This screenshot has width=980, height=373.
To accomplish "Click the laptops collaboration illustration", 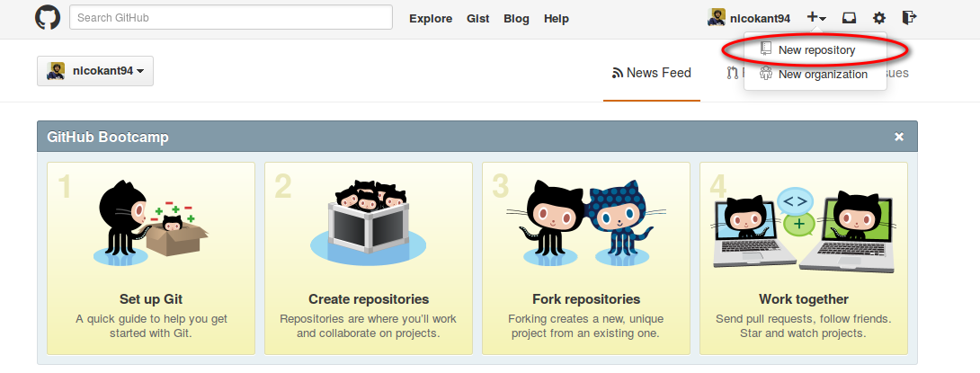I will tap(804, 228).
